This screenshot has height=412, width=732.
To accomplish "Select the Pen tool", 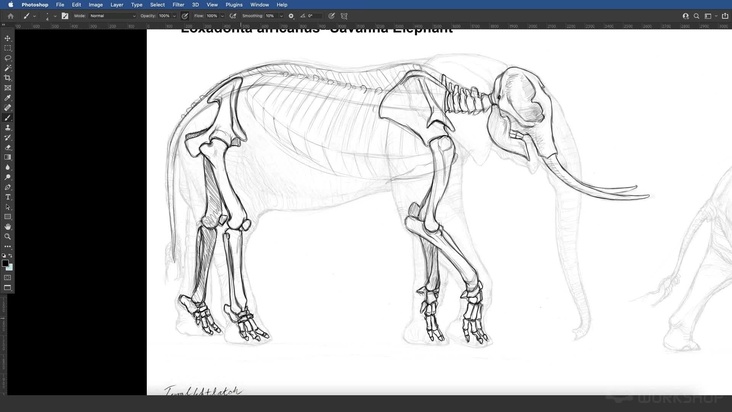I will 7,187.
